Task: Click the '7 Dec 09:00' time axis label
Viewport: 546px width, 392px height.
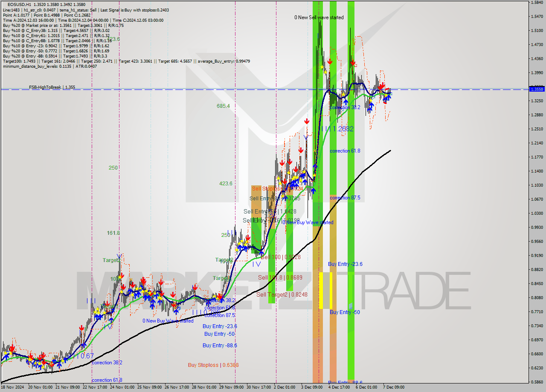Action: pyautogui.click(x=393, y=387)
